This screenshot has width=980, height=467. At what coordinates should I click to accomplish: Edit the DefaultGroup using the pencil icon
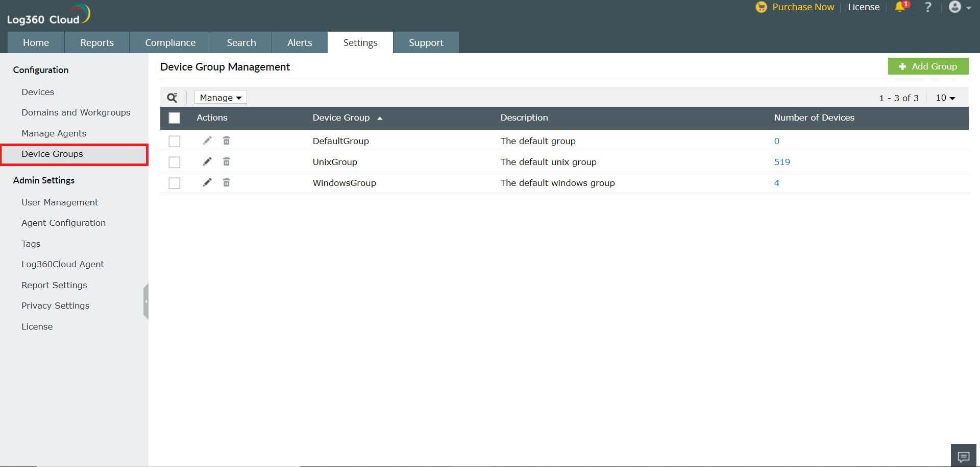[x=207, y=141]
